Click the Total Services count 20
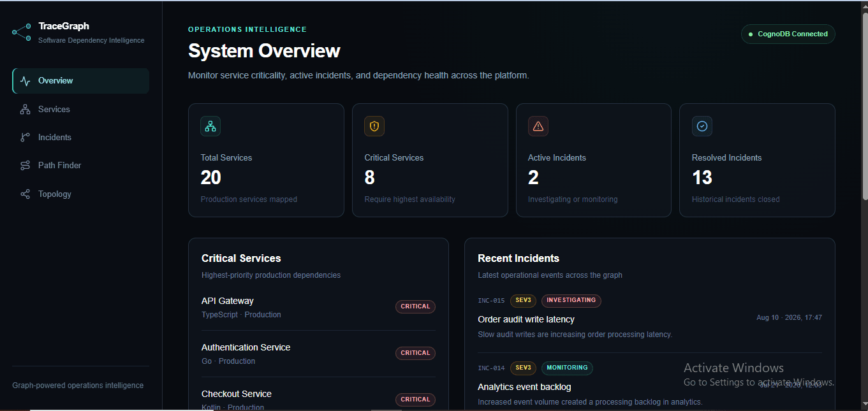The width and height of the screenshot is (868, 411). click(211, 178)
